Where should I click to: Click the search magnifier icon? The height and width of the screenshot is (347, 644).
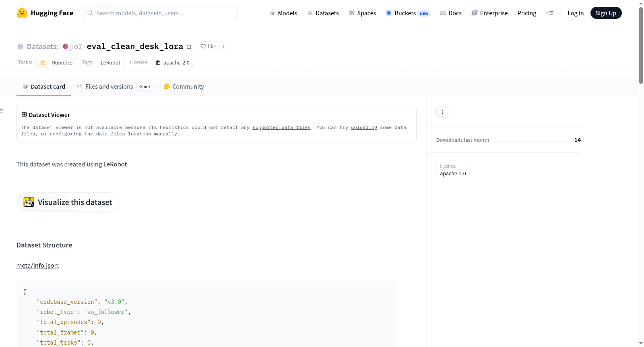90,13
